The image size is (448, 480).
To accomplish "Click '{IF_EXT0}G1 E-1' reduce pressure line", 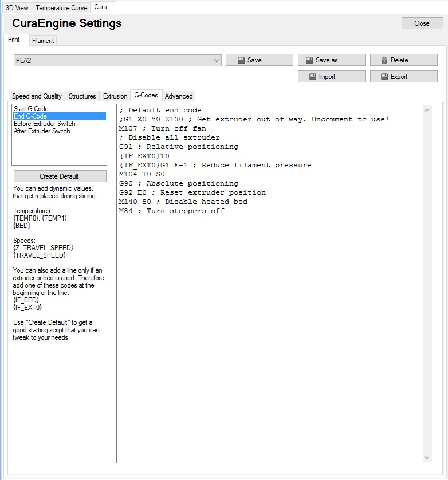I will coord(215,165).
